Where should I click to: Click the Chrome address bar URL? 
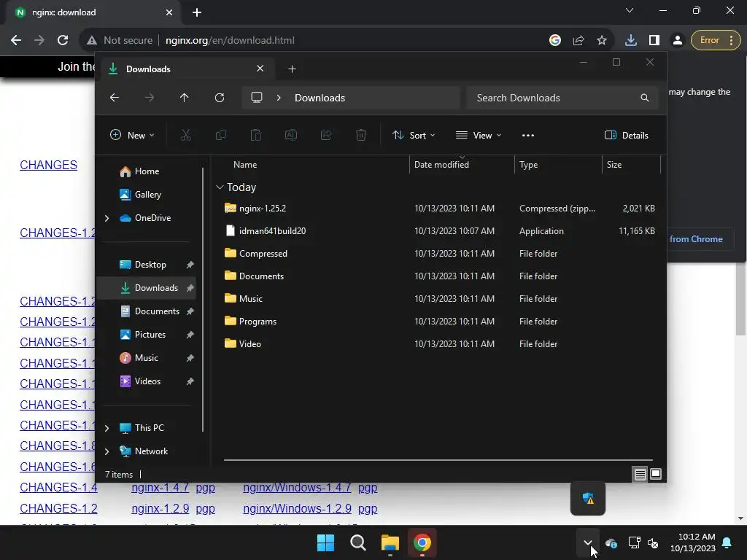230,41
